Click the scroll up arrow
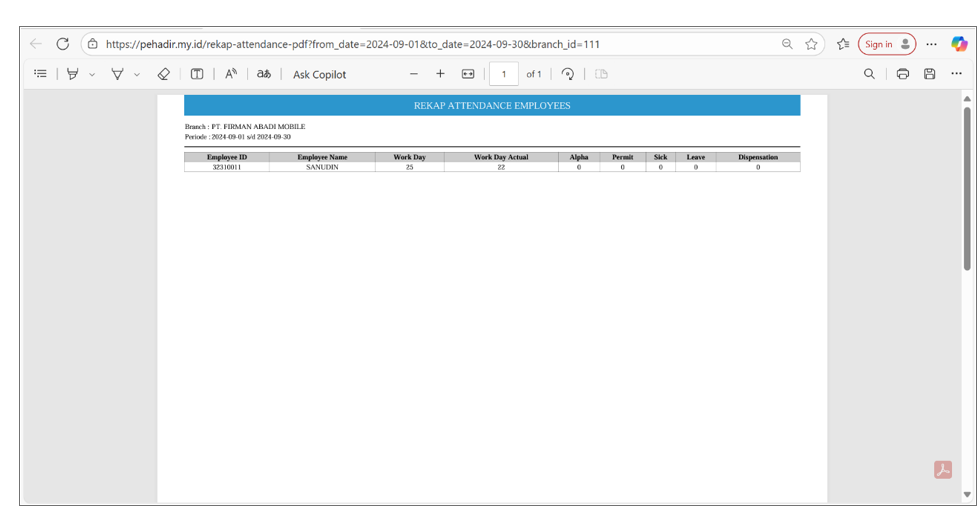 (x=968, y=99)
